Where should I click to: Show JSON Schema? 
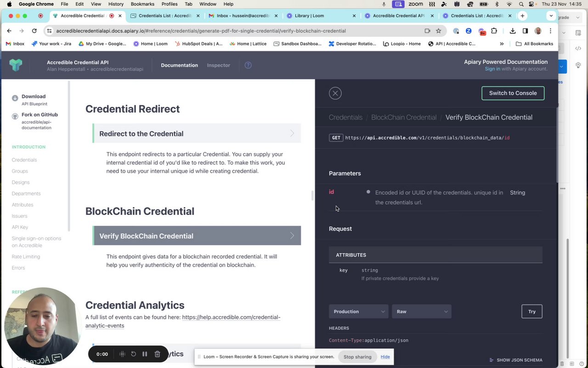click(516, 360)
